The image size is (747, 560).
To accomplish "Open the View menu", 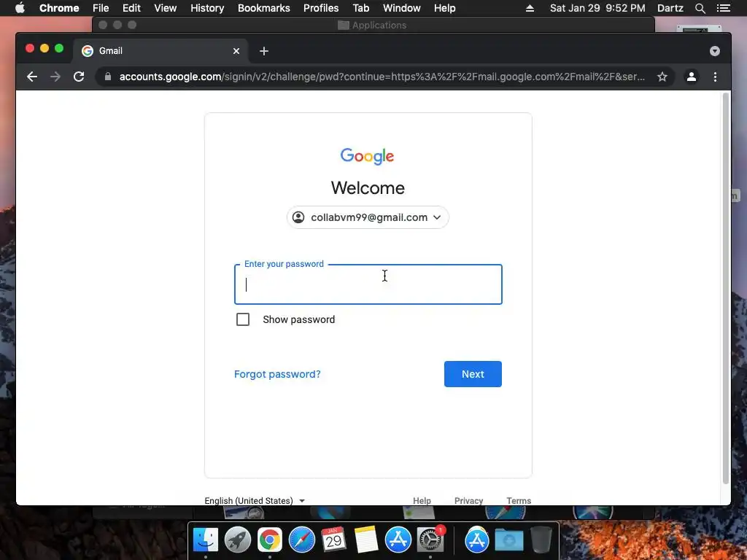I will [x=166, y=8].
